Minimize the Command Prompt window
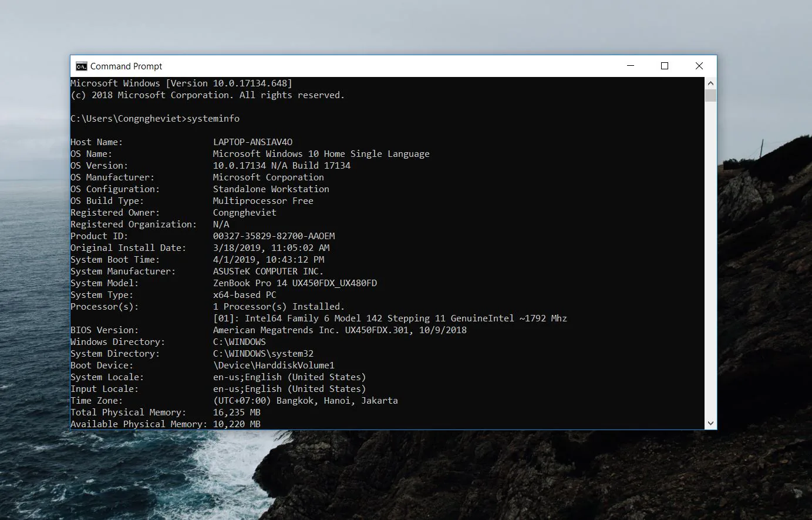Screen dimensions: 812x520 (x=631, y=66)
